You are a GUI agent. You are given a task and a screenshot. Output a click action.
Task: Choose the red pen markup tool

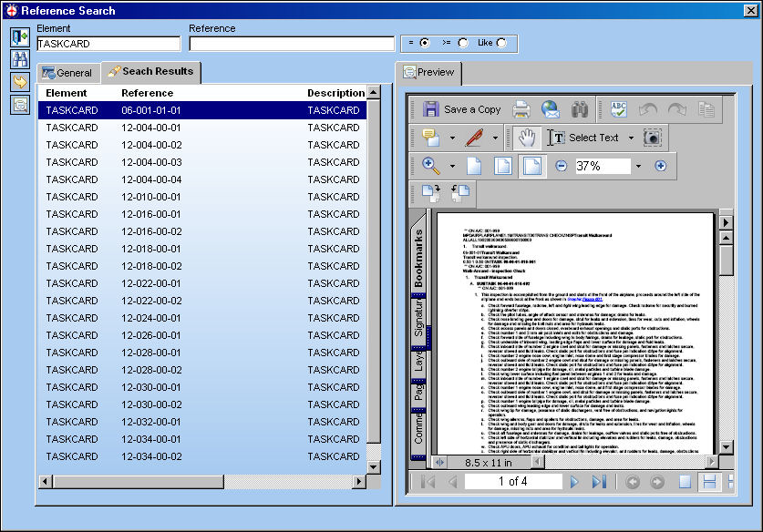coord(474,138)
